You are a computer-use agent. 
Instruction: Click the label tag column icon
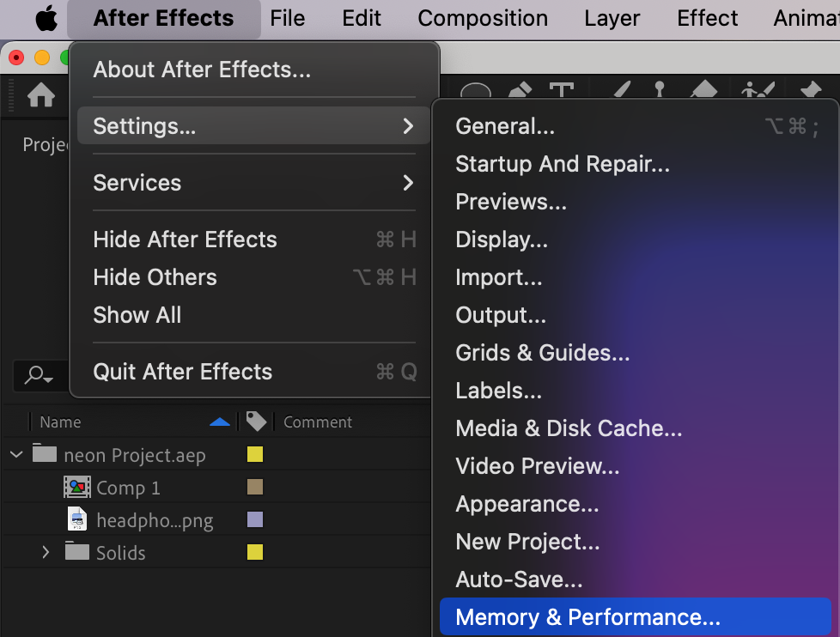click(256, 422)
